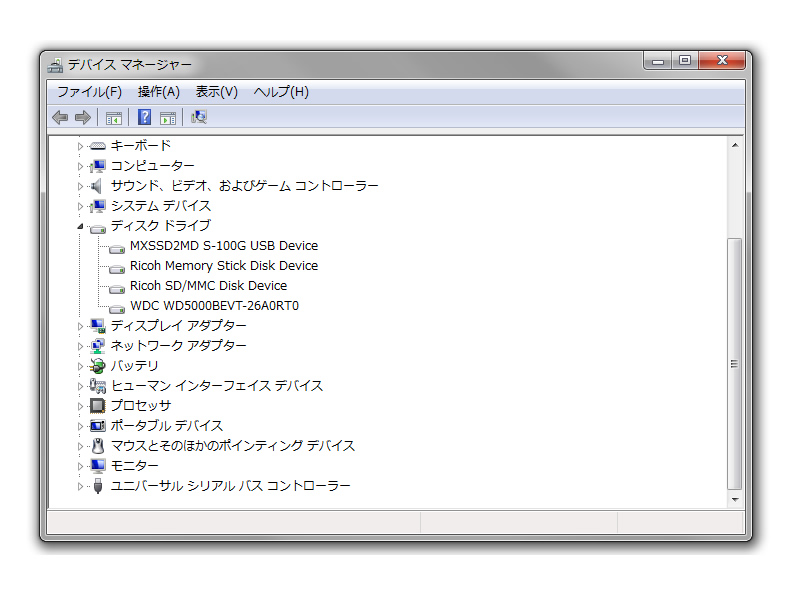Select the ディスク ドライブ label

(x=161, y=226)
